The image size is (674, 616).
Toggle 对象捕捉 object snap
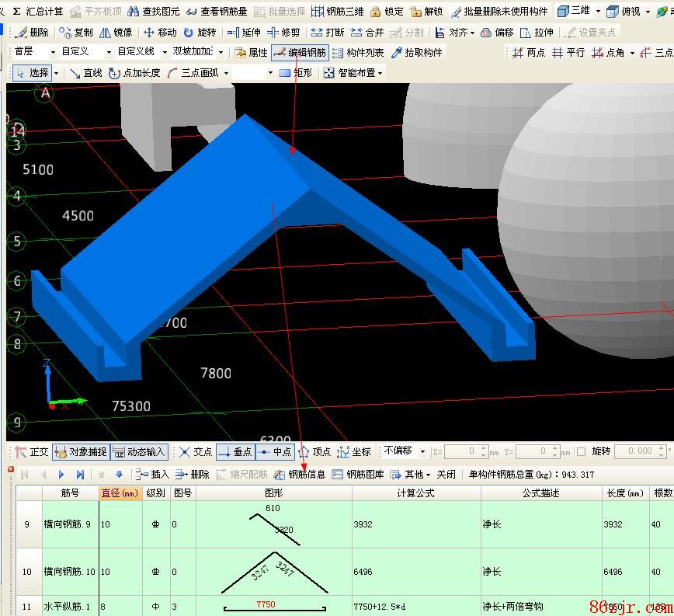[x=81, y=451]
